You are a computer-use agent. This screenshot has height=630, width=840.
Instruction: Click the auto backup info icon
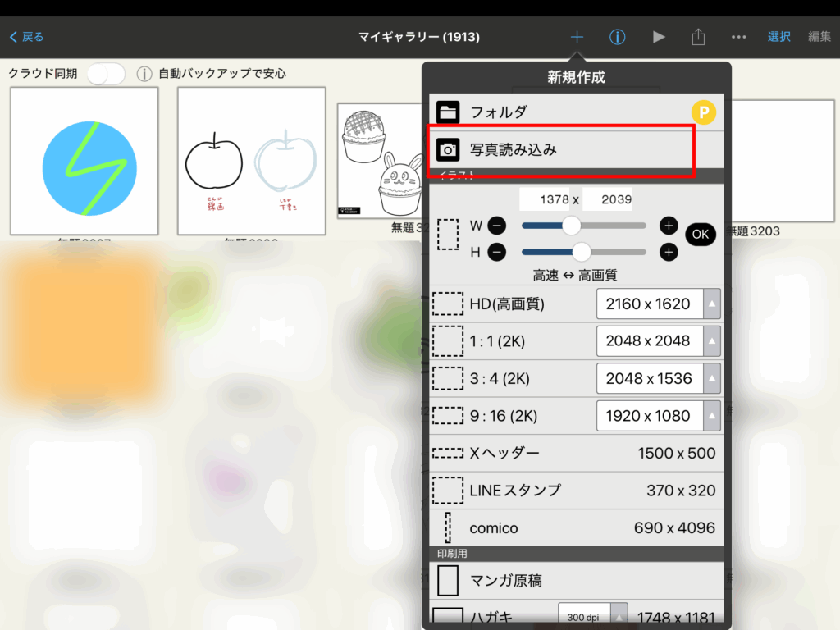[x=144, y=74]
